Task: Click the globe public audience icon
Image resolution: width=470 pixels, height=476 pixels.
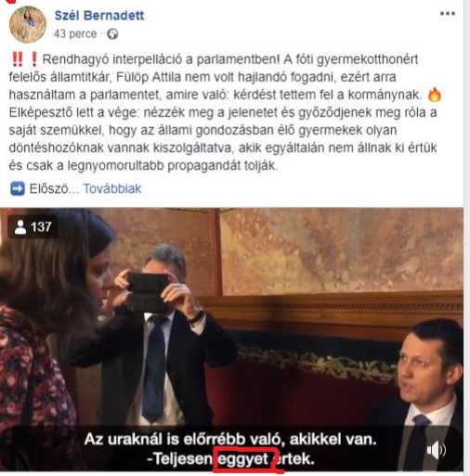Action: [x=112, y=33]
